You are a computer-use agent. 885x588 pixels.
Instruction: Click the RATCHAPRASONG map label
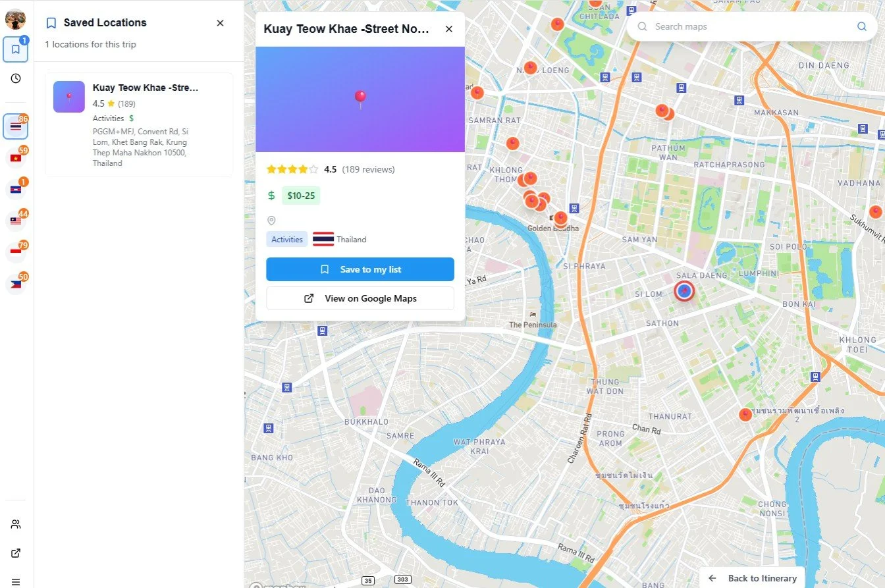[728, 164]
